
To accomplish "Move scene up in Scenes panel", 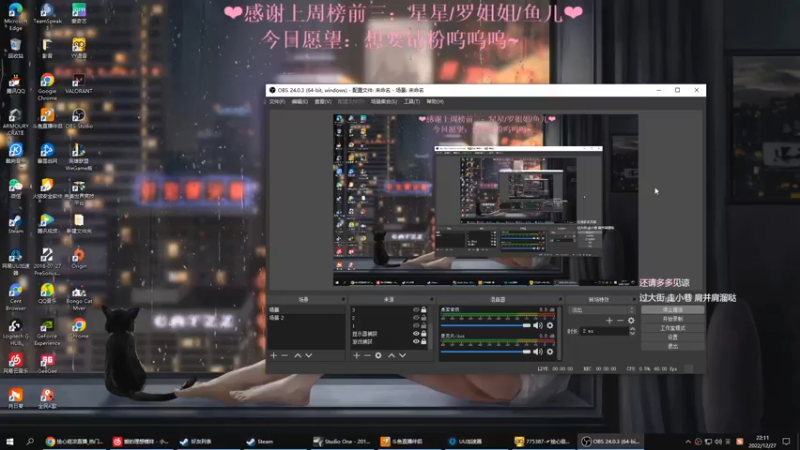I will pos(297,355).
